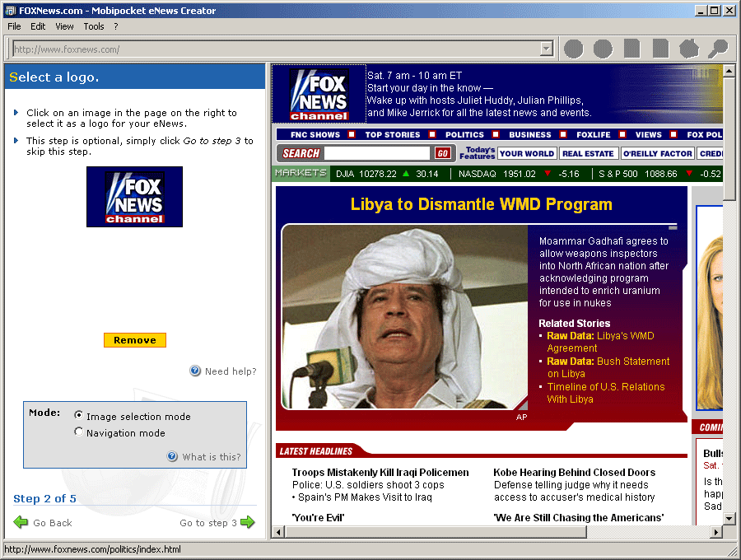This screenshot has height=560, width=741.
Task: Click the FOXLIFE nav link
Action: (x=593, y=135)
